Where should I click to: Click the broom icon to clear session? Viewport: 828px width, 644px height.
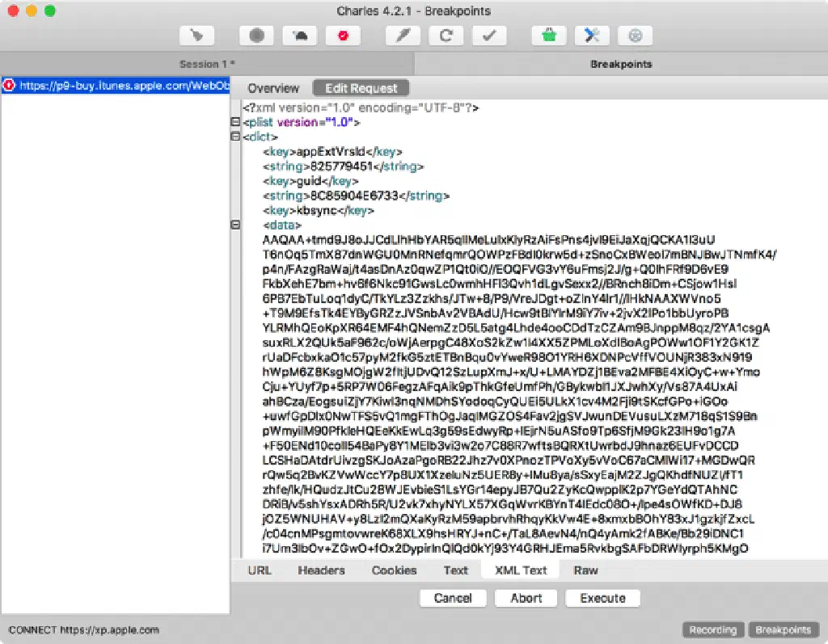tap(196, 36)
